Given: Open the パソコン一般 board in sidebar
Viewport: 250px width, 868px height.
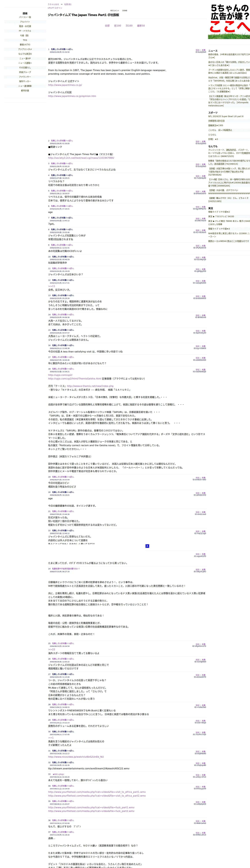Looking at the screenshot, I should point(25,17).
